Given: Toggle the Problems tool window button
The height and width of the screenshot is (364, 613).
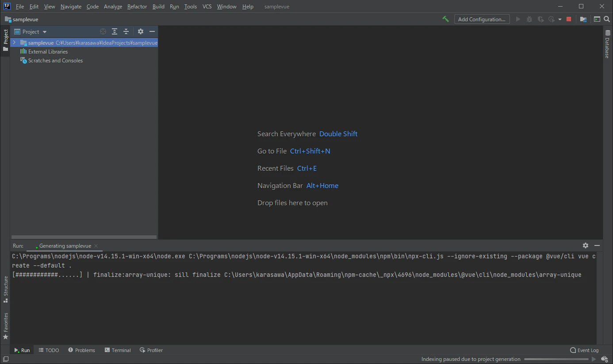Looking at the screenshot, I should point(82,350).
